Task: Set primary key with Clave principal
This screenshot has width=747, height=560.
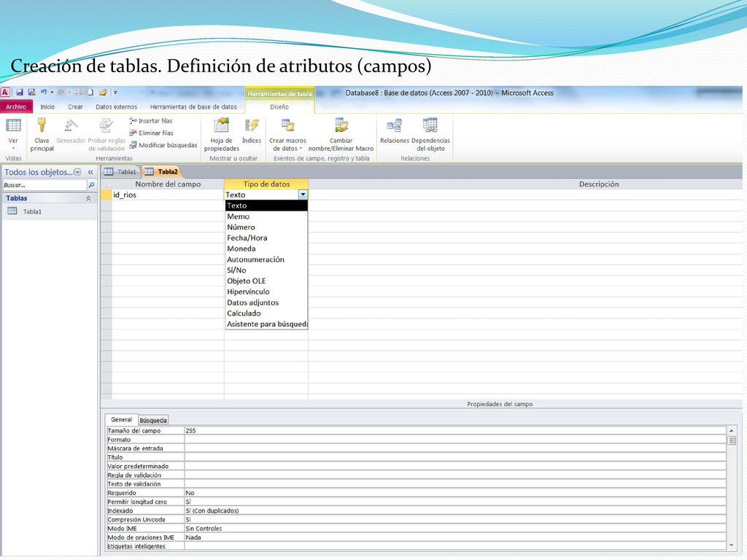Action: coord(42,135)
